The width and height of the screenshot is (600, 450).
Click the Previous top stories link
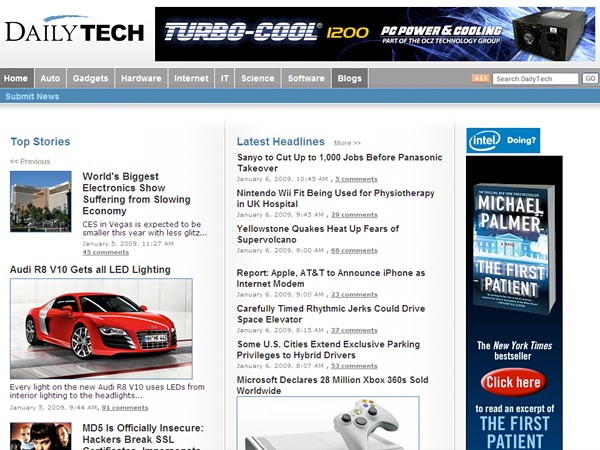tap(30, 161)
